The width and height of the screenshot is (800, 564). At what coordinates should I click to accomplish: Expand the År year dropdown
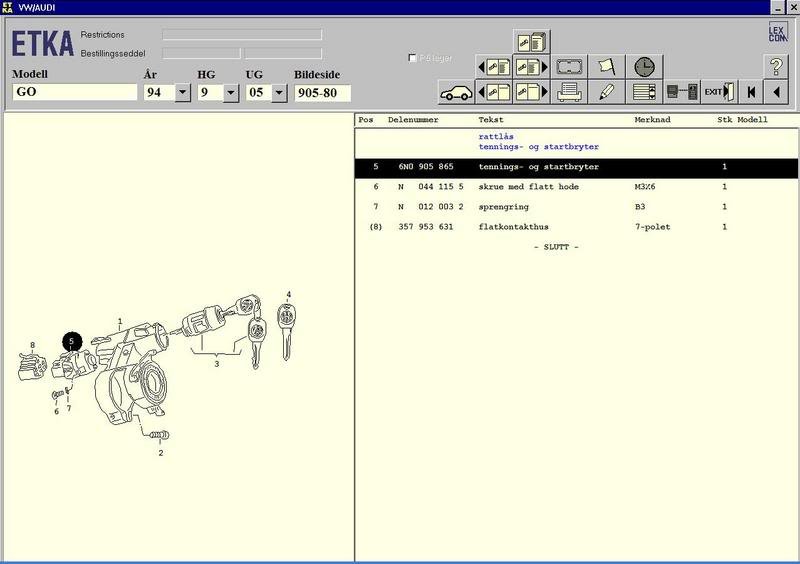click(x=183, y=93)
